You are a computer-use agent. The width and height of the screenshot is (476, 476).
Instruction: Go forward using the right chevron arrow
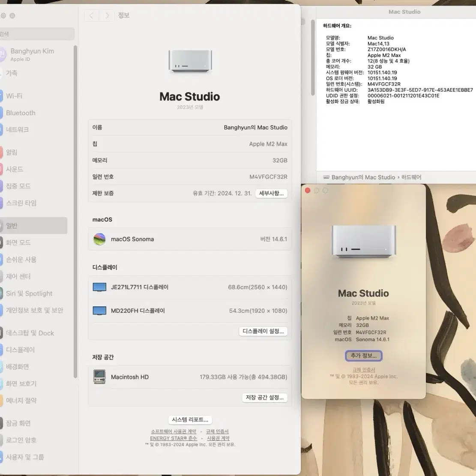pyautogui.click(x=107, y=15)
